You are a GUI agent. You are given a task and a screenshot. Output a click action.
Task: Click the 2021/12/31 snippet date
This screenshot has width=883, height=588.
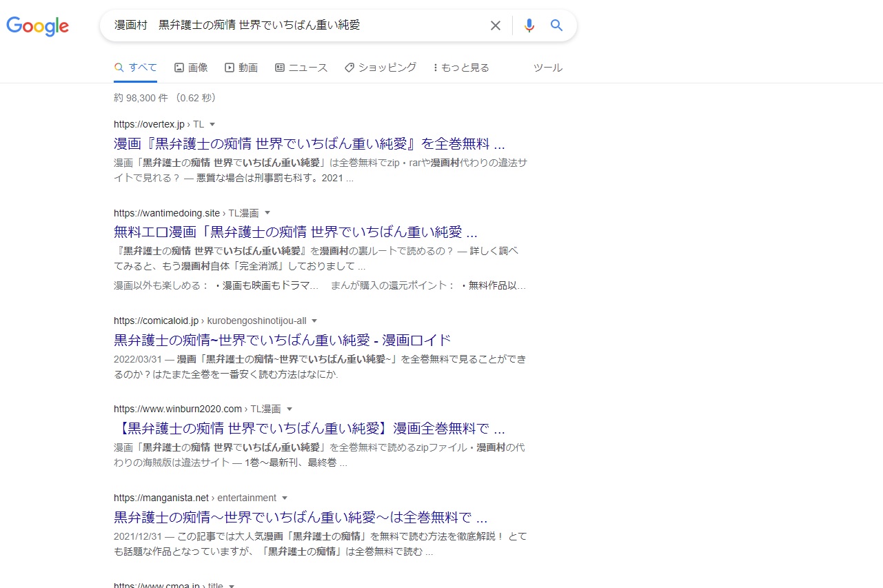(x=138, y=536)
